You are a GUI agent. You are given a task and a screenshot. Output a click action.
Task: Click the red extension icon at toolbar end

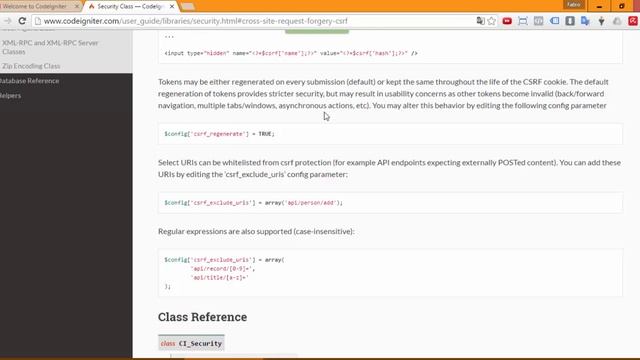(x=633, y=21)
